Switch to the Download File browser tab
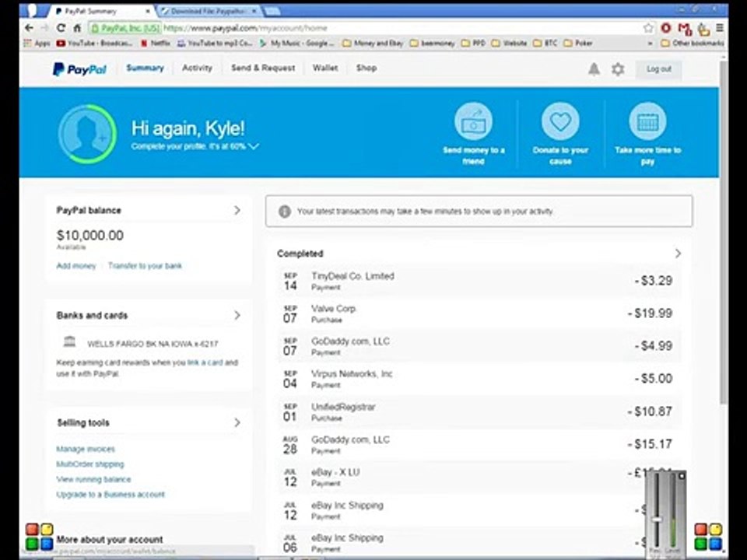The width and height of the screenshot is (747, 560). (209, 10)
